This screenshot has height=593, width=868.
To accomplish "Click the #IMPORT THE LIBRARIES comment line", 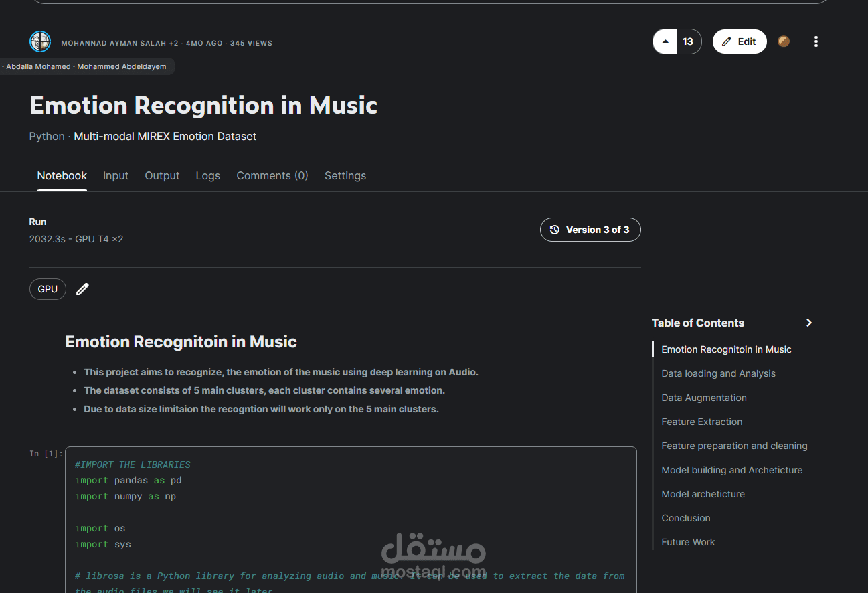I will point(133,464).
